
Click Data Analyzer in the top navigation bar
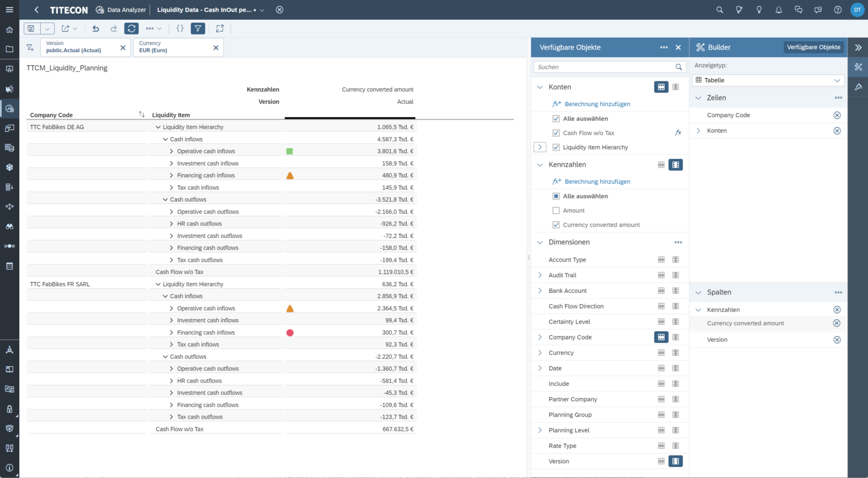click(x=125, y=10)
